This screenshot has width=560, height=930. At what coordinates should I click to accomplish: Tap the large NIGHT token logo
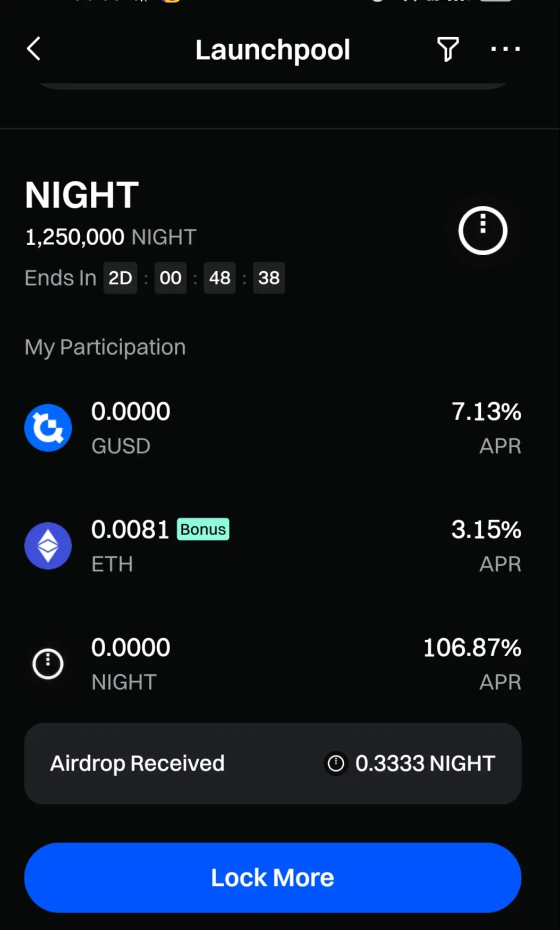point(482,230)
